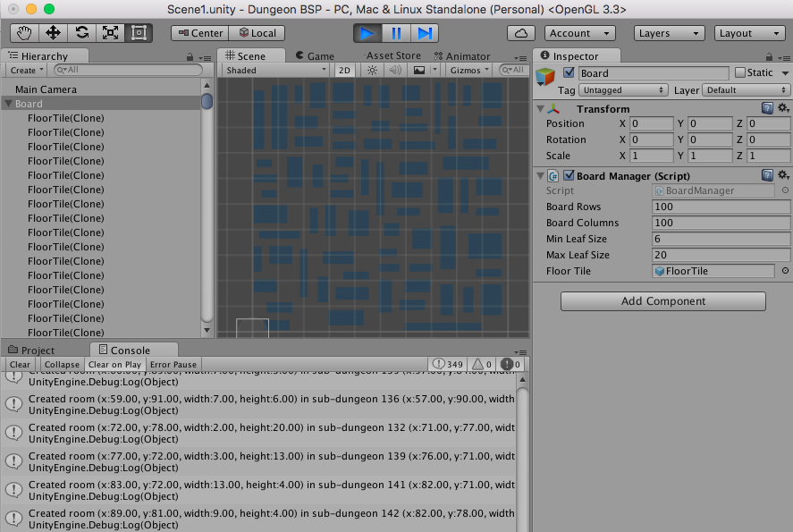The width and height of the screenshot is (793, 532).
Task: Open the cloud services button
Action: point(521,33)
